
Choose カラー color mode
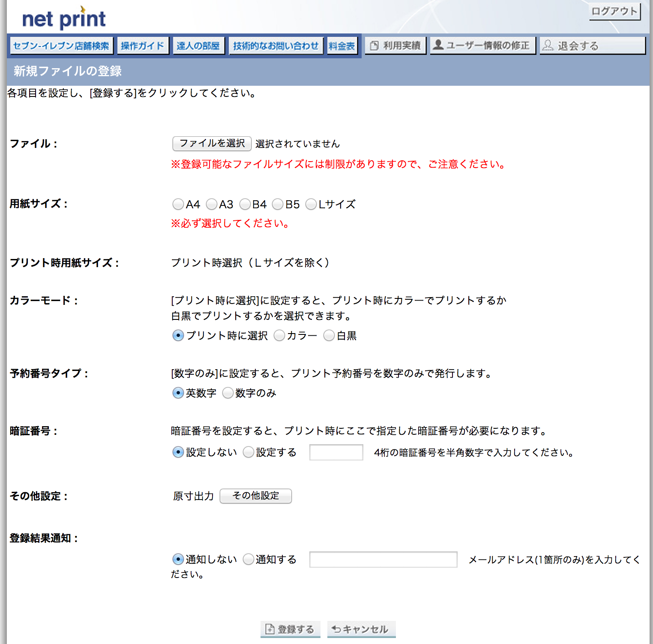pos(279,336)
